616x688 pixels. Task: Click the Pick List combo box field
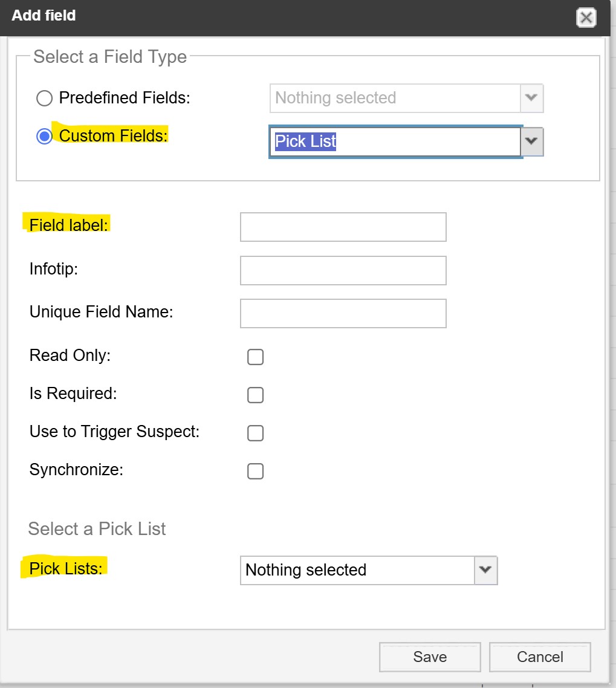click(395, 141)
